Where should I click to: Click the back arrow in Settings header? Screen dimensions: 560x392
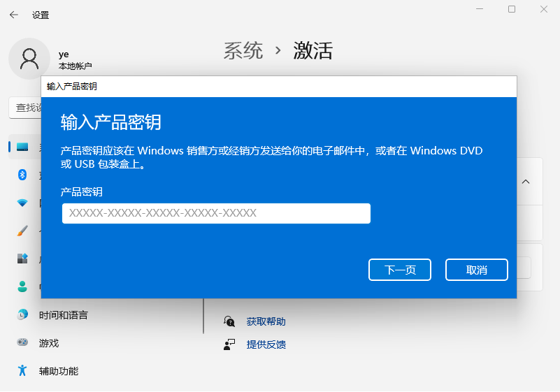tap(14, 15)
